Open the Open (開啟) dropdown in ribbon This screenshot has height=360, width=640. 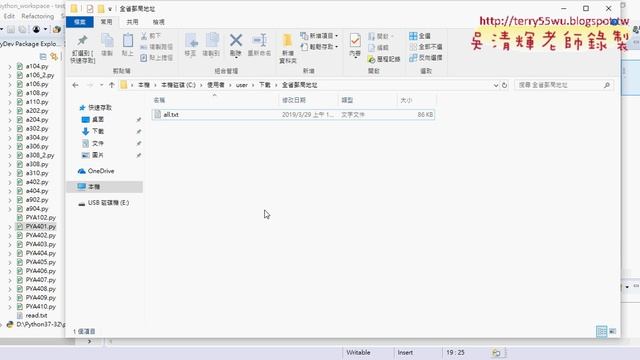point(381,36)
